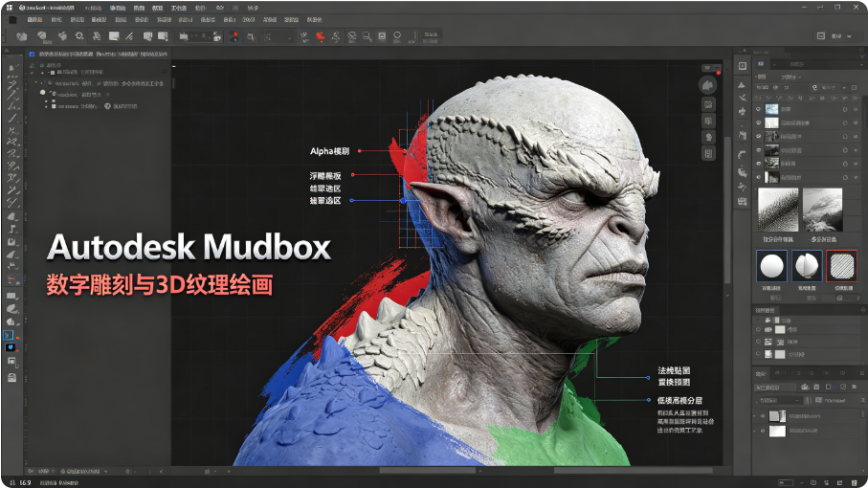The height and width of the screenshot is (488, 868).
Task: Toggle the eye icon of the third layer
Action: click(x=758, y=136)
